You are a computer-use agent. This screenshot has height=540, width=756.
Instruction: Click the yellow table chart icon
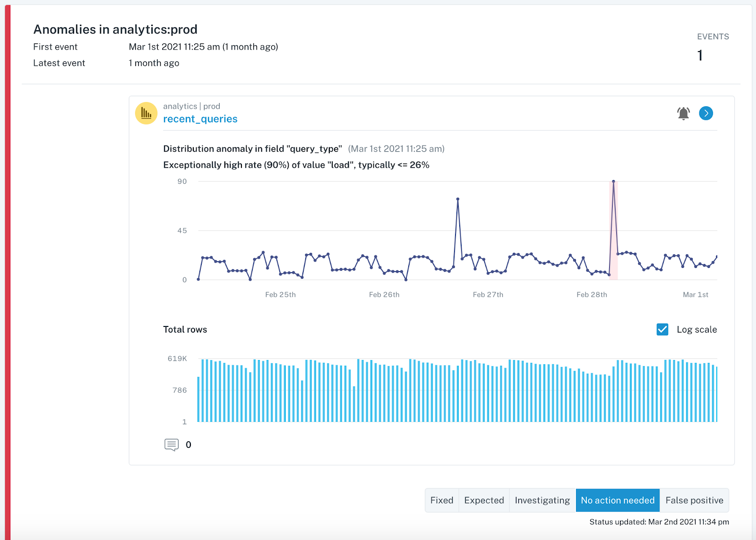[146, 113]
